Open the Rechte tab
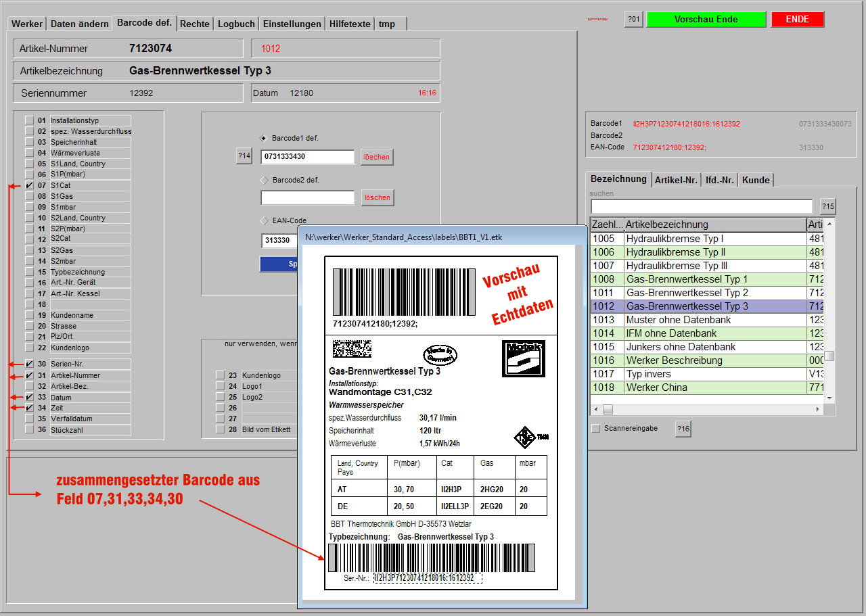 tap(194, 24)
